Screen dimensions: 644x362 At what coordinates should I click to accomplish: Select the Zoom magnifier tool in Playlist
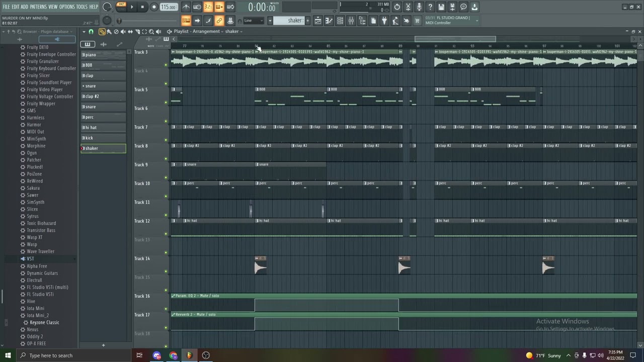click(151, 32)
